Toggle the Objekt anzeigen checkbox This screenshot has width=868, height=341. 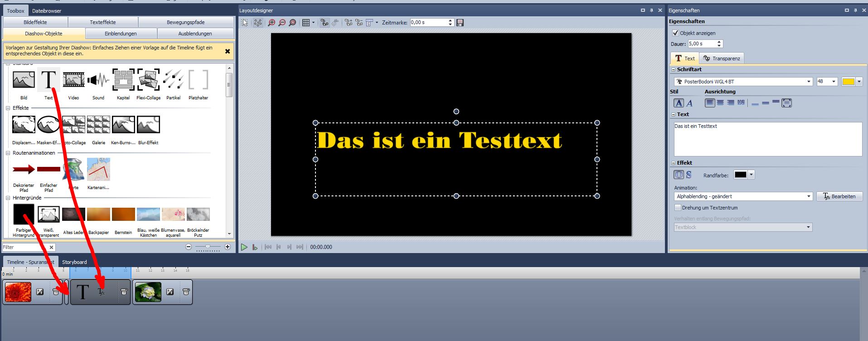pos(676,33)
